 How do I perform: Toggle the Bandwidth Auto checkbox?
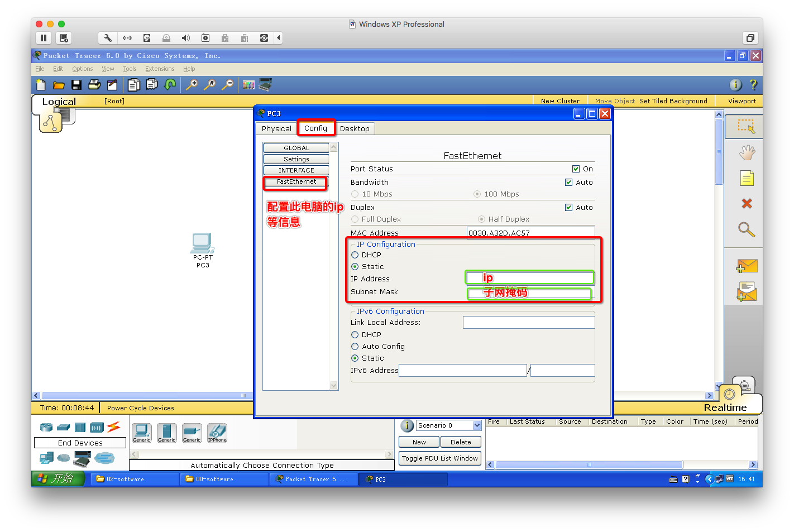point(568,183)
